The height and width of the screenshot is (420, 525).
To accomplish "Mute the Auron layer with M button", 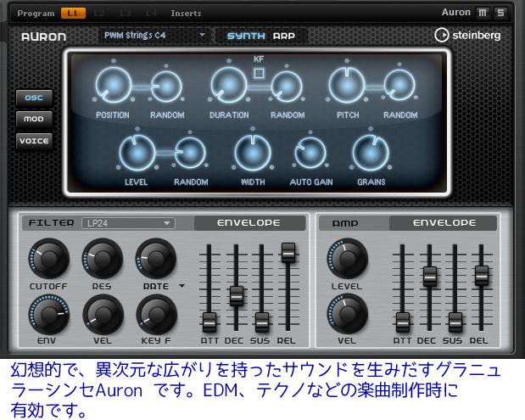I will (483, 13).
